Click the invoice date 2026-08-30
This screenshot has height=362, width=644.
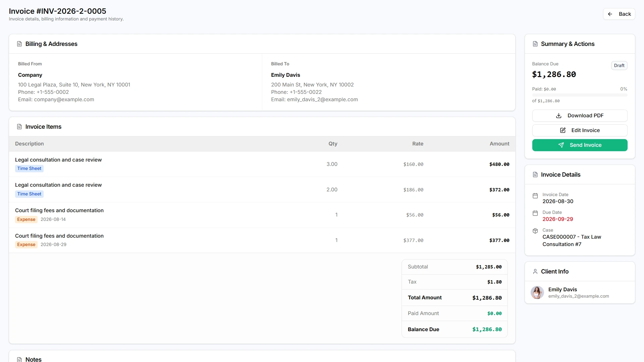(558, 201)
